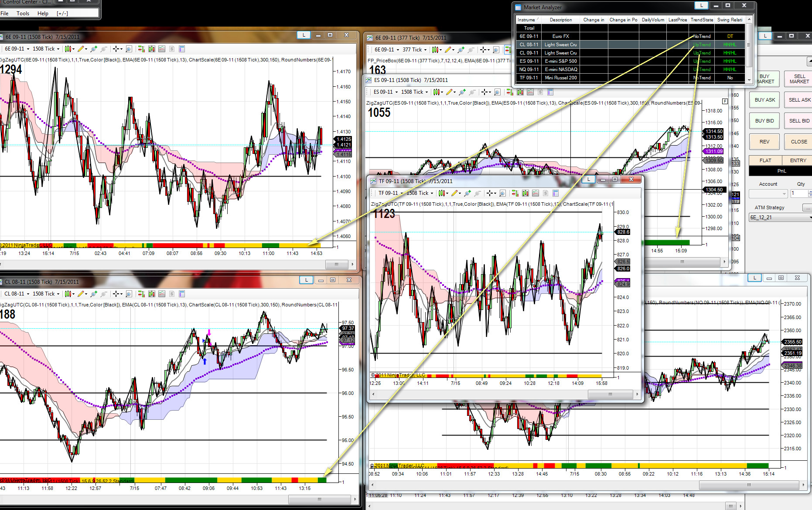Toggle the L link button on TF 09-11 window
This screenshot has height=510, width=812.
(588, 179)
